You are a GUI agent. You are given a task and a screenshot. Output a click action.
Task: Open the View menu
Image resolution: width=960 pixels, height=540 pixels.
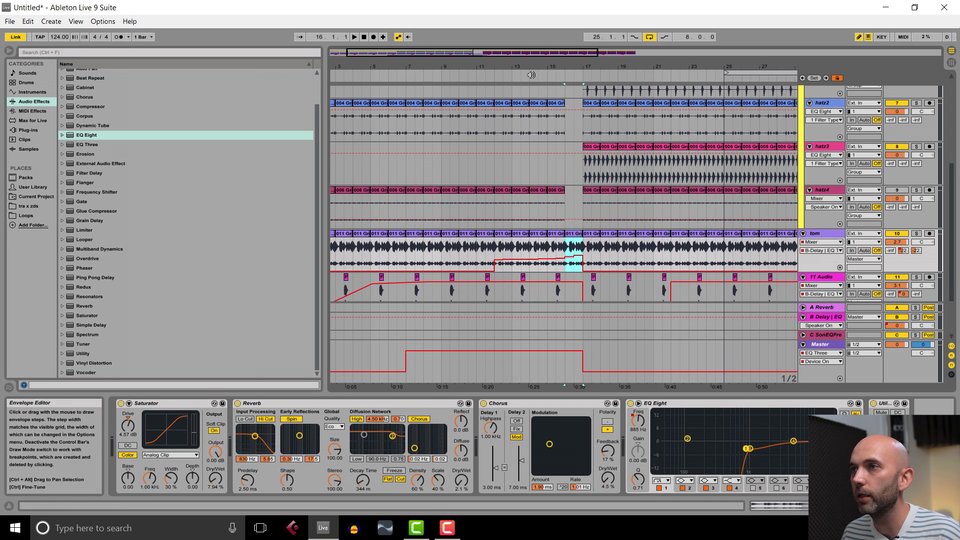pyautogui.click(x=75, y=21)
